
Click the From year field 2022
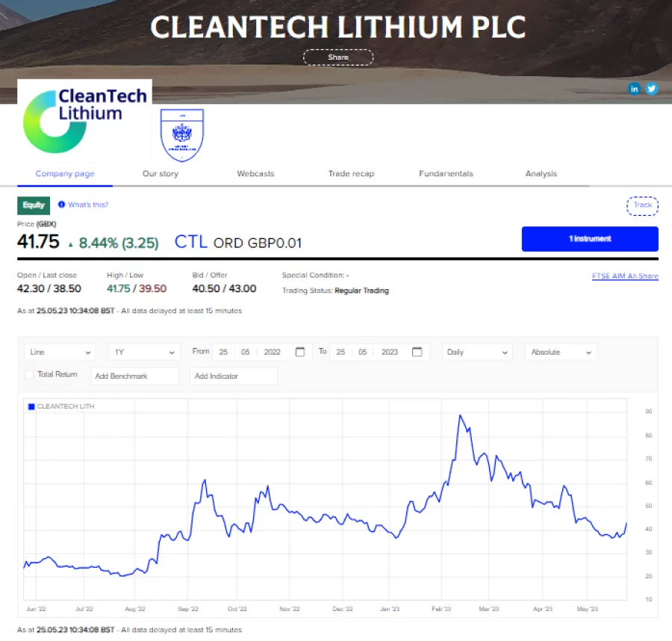pos(272,352)
